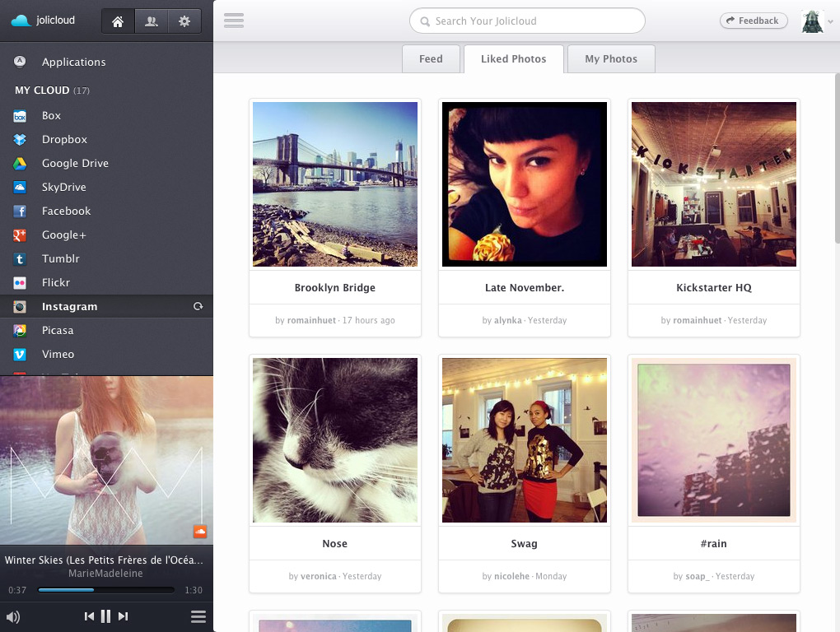Open the photo by romainhuet titled Brooklyn Bridge
Image resolution: width=840 pixels, height=632 pixels.
click(334, 184)
